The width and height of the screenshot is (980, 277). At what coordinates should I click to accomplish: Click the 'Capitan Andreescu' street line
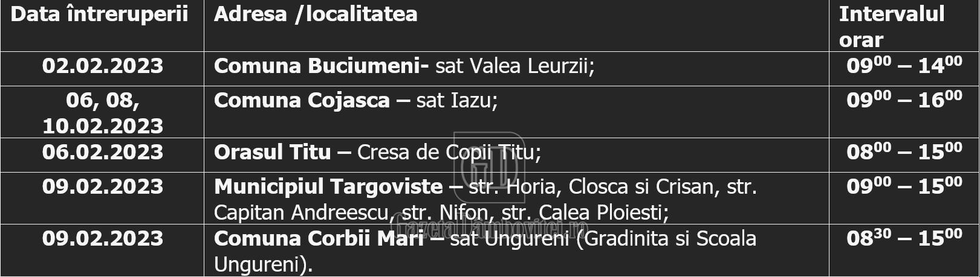click(441, 213)
